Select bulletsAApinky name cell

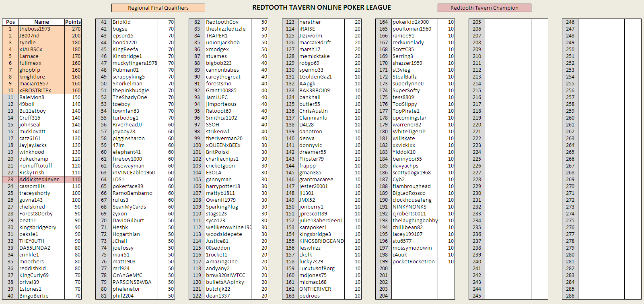[x=228, y=282]
